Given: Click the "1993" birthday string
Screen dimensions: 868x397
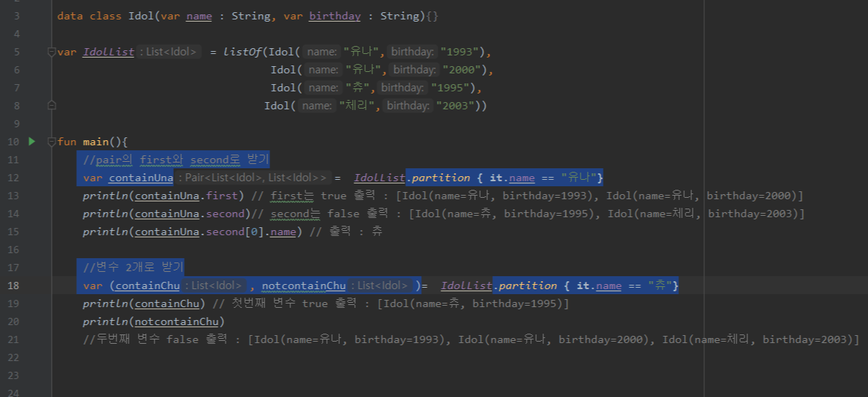Looking at the screenshot, I should coord(461,52).
